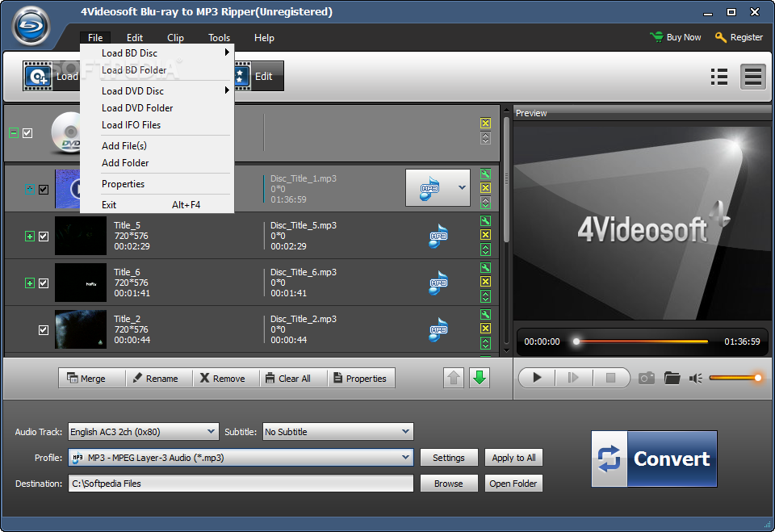Image resolution: width=775 pixels, height=532 pixels.
Task: Uncheck the Title_5 checkbox
Action: pyautogui.click(x=44, y=237)
